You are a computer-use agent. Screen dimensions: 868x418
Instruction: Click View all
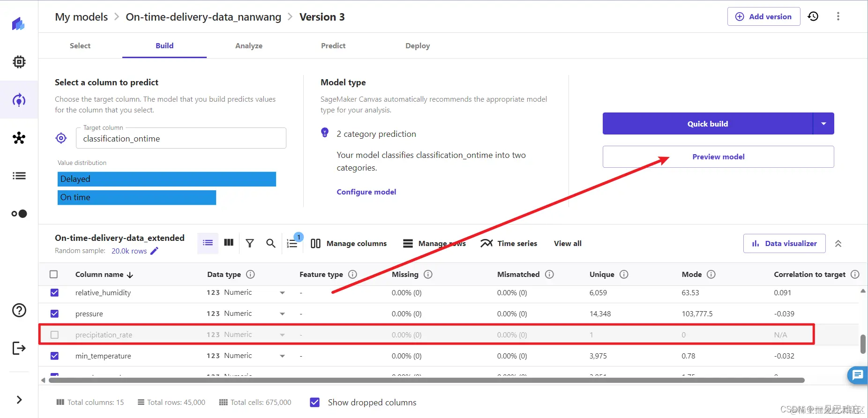click(568, 243)
